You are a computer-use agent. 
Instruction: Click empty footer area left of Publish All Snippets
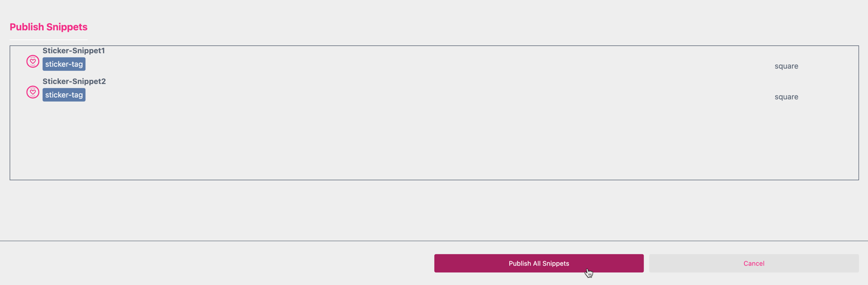pos(216,263)
